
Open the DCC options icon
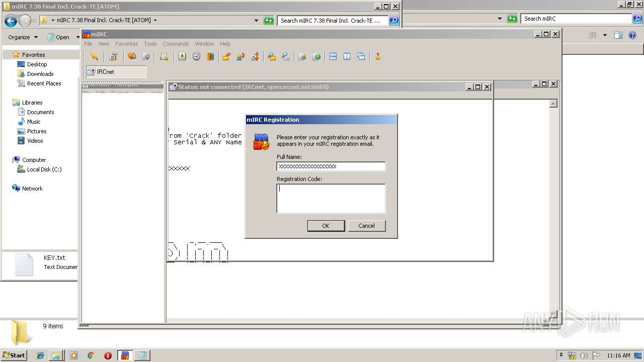coord(255,56)
